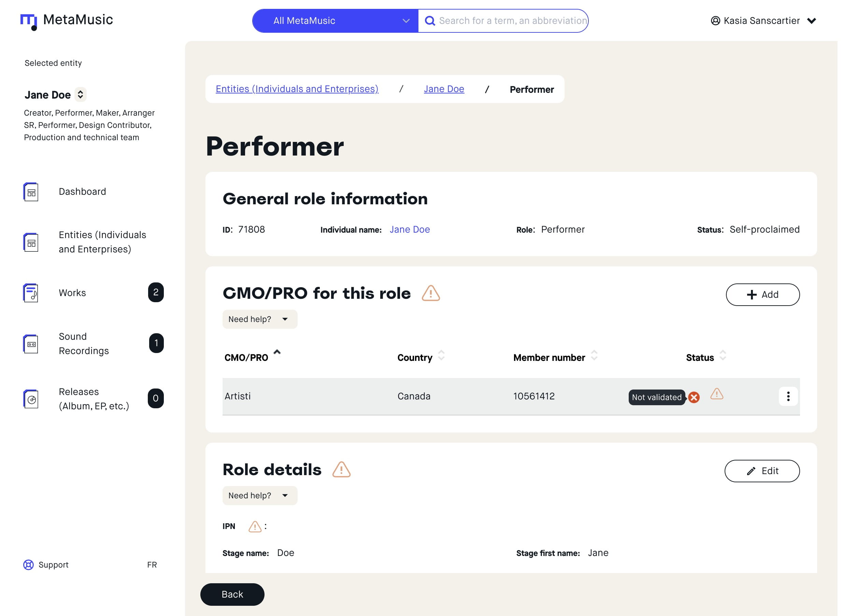Click warning icon next to IPN

click(255, 527)
